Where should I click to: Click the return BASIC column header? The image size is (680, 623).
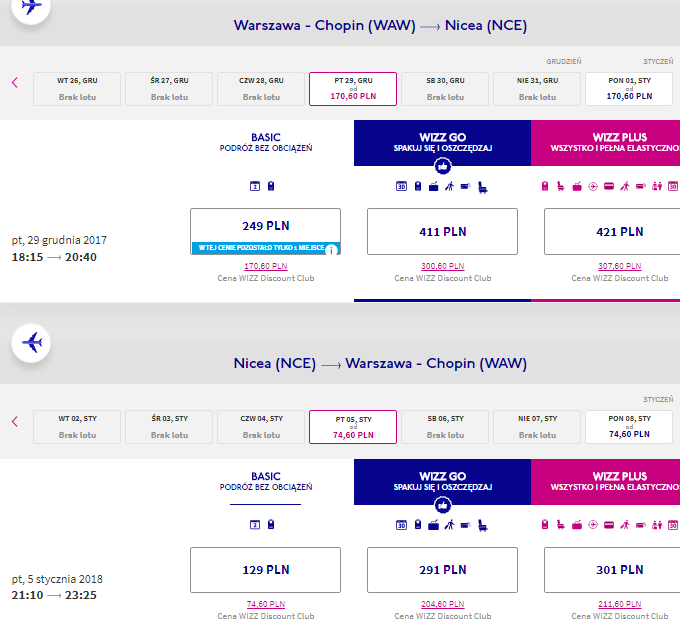click(x=266, y=482)
